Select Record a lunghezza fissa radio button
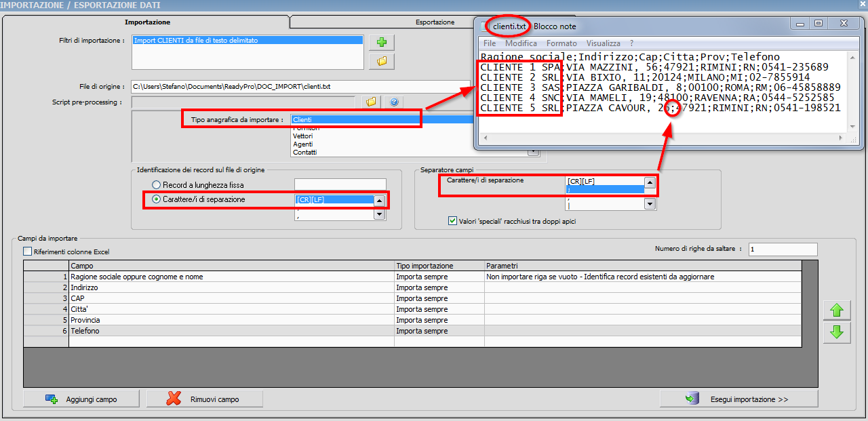868x421 pixels. pyautogui.click(x=157, y=184)
